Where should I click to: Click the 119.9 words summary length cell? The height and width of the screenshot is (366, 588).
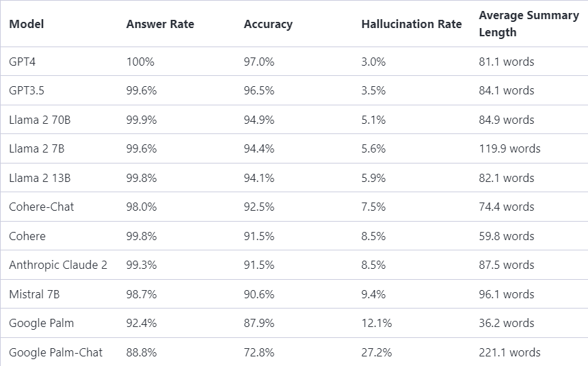[509, 148]
